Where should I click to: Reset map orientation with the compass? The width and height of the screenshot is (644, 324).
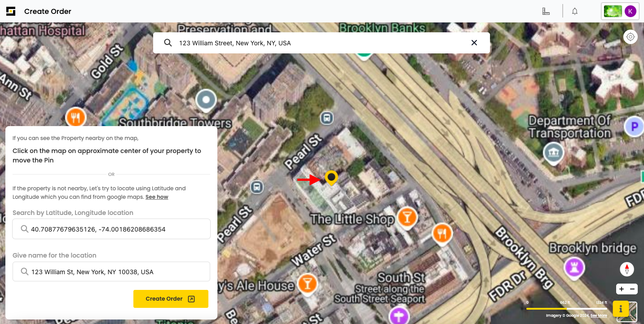(627, 269)
